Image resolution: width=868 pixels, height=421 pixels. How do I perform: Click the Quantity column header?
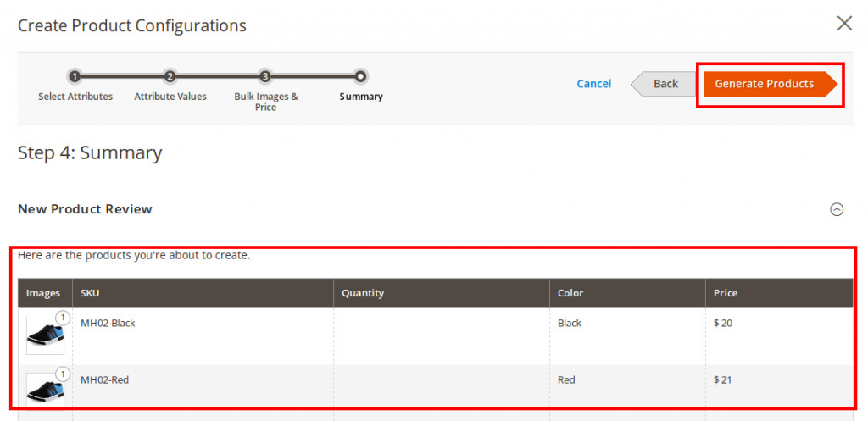(363, 293)
